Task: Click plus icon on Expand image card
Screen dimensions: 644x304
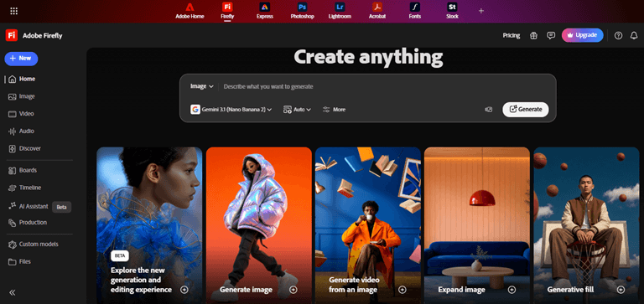Action: (512, 290)
